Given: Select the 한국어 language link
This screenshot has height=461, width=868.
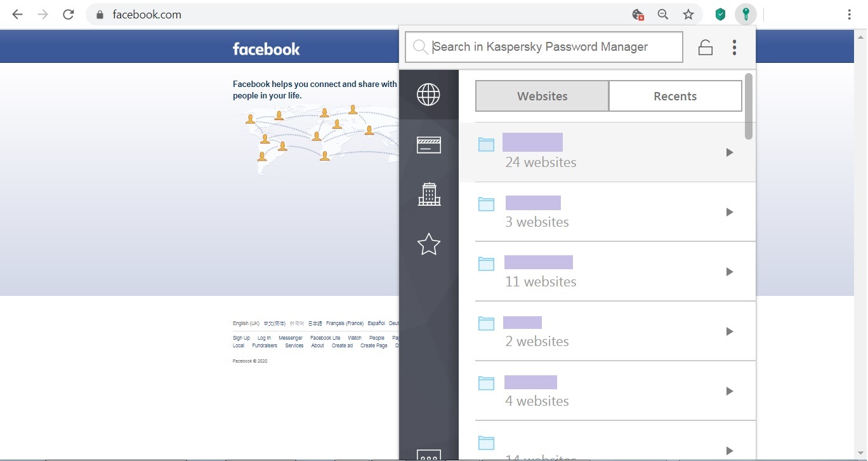Looking at the screenshot, I should [297, 323].
